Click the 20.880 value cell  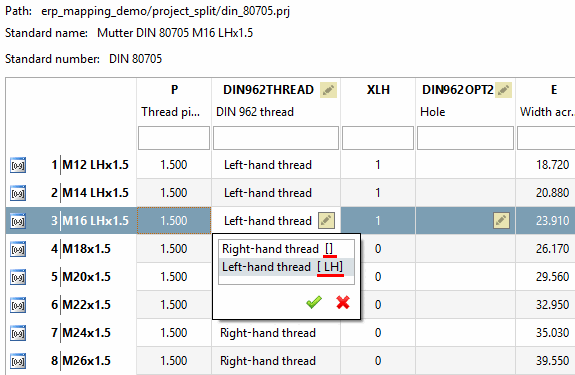click(545, 193)
